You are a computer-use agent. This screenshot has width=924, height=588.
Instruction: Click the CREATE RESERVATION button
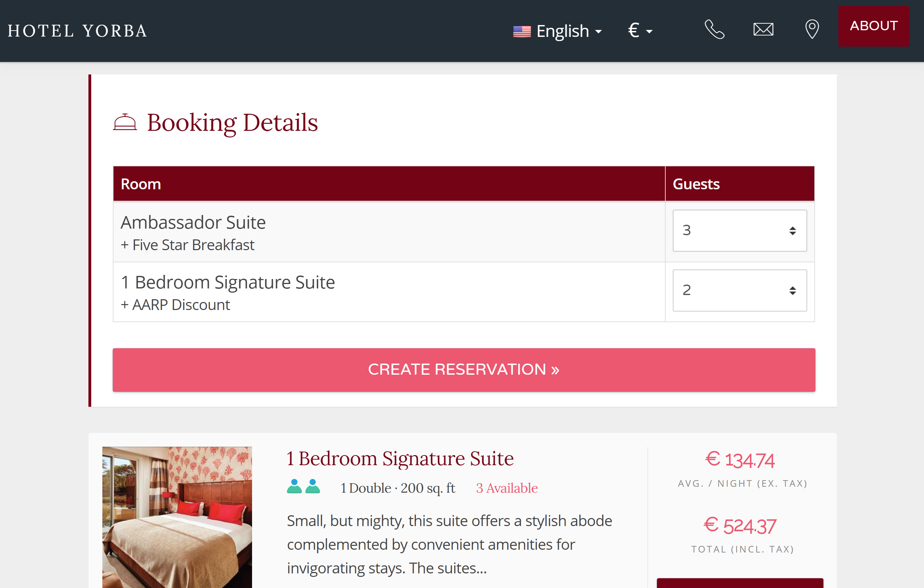(462, 369)
